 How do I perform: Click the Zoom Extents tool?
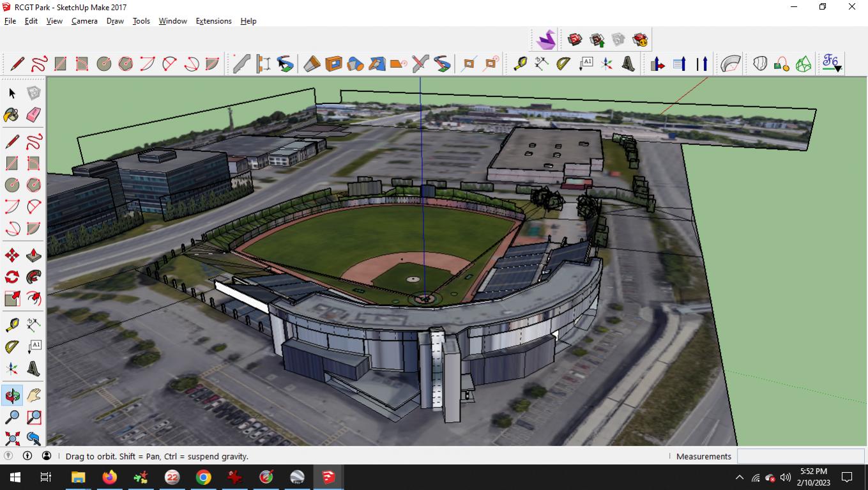click(x=11, y=438)
